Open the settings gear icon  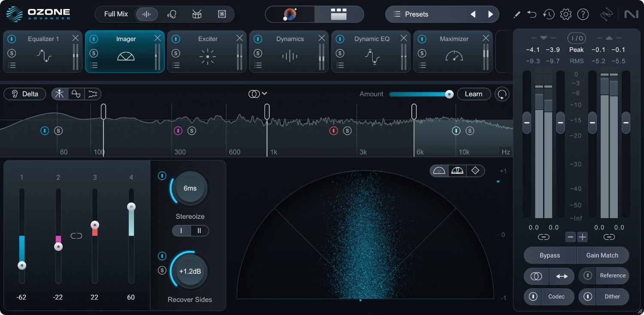(x=566, y=14)
